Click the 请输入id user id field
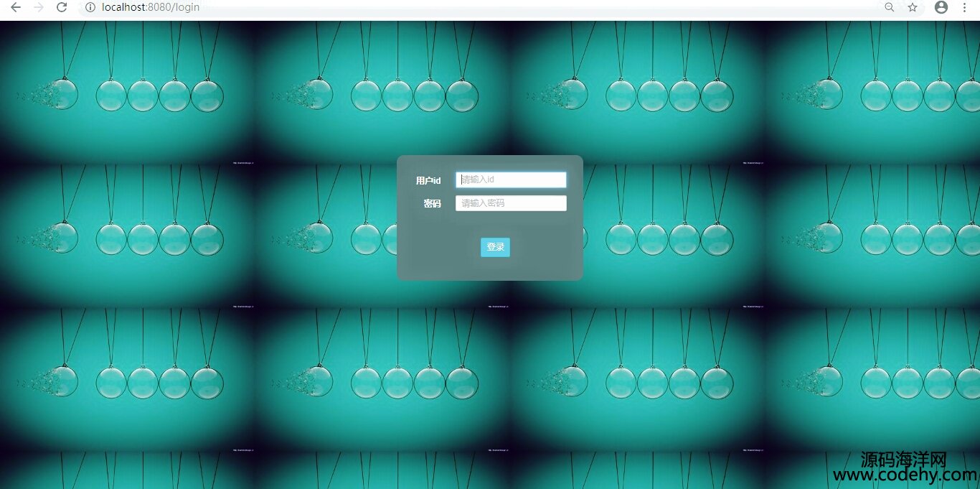 (x=511, y=180)
